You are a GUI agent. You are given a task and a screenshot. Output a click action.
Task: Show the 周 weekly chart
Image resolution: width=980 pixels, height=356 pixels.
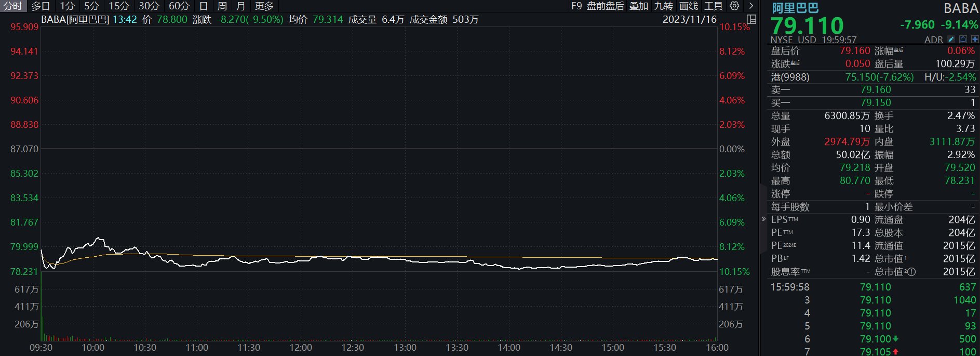click(x=222, y=6)
